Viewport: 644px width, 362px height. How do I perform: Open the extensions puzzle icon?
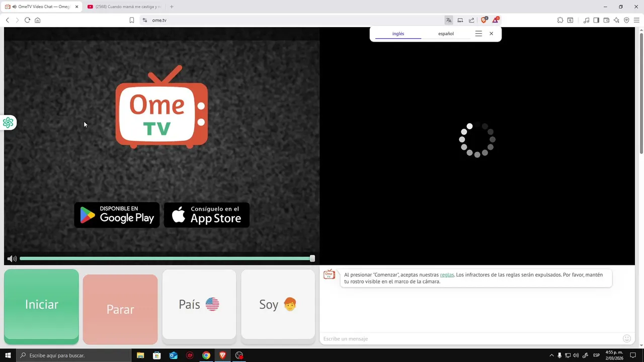pyautogui.click(x=560, y=20)
